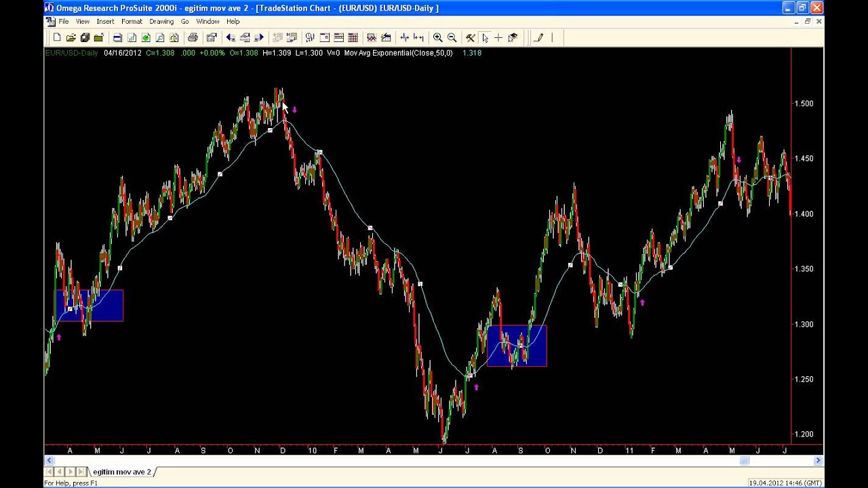Click the olive folder icon in the toolbar

pyautogui.click(x=99, y=38)
